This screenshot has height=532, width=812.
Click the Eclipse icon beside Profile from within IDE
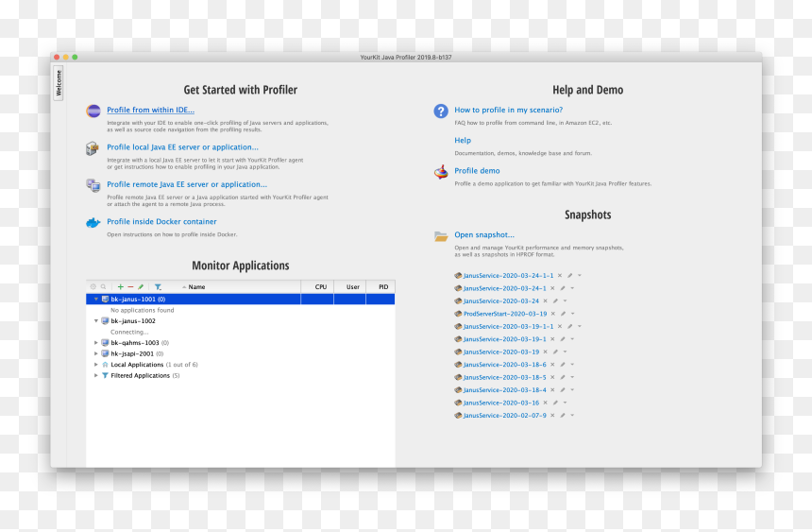click(x=93, y=111)
